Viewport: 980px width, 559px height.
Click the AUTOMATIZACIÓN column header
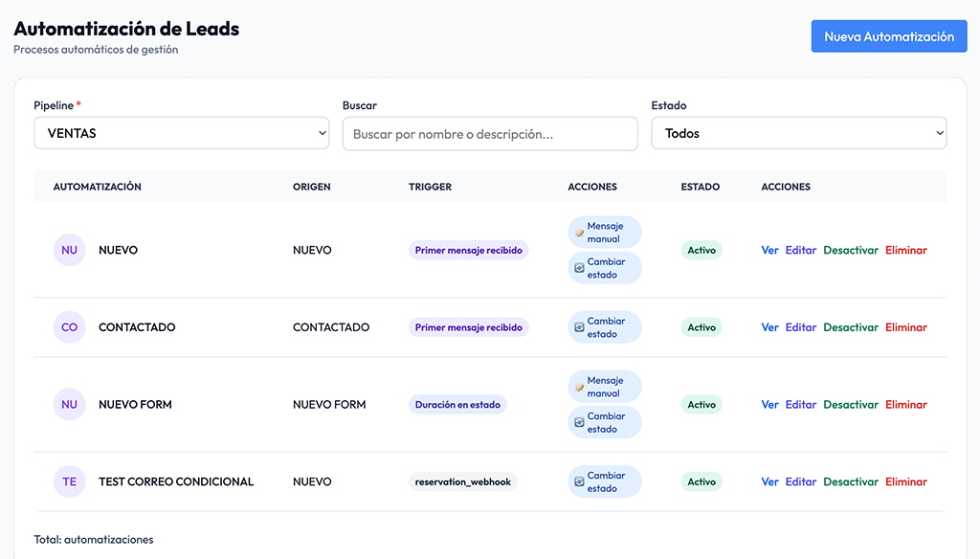click(x=98, y=187)
